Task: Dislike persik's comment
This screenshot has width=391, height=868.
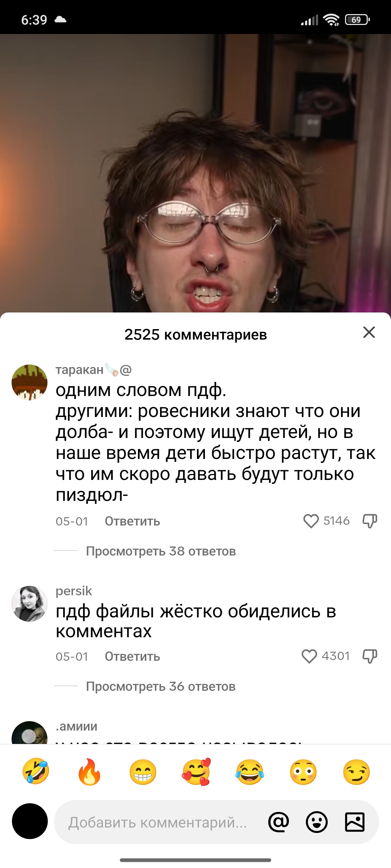Action: coord(370,656)
